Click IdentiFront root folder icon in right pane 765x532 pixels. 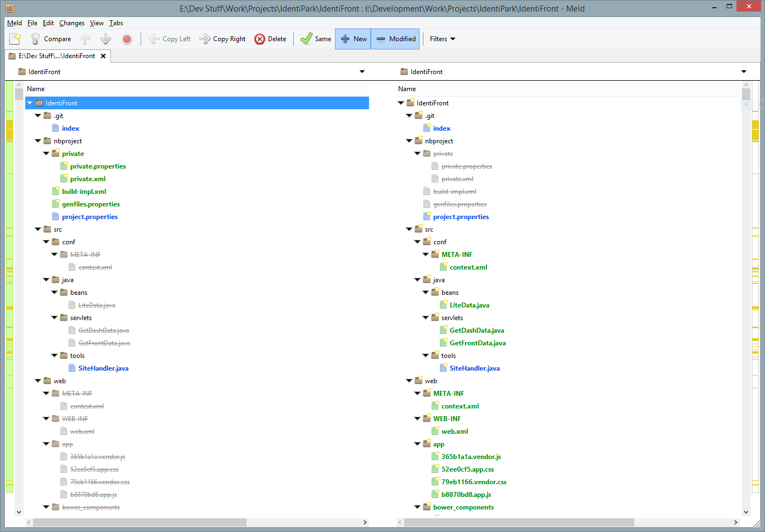(x=410, y=103)
